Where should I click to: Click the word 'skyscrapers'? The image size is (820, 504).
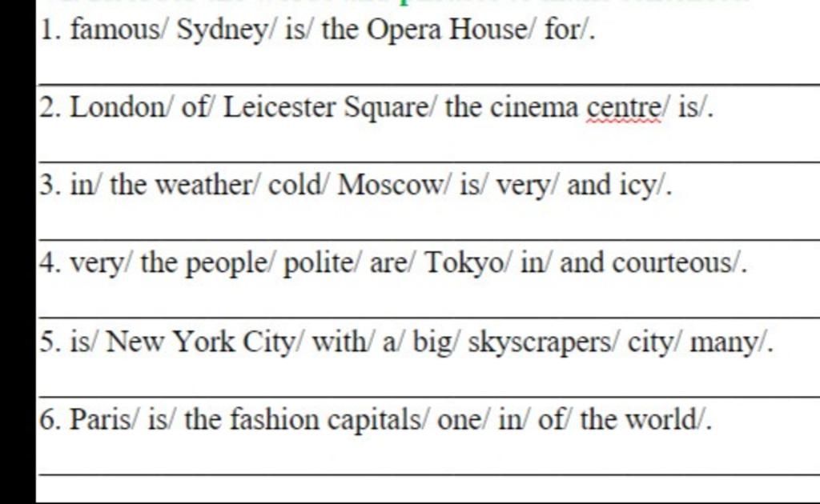point(539,344)
